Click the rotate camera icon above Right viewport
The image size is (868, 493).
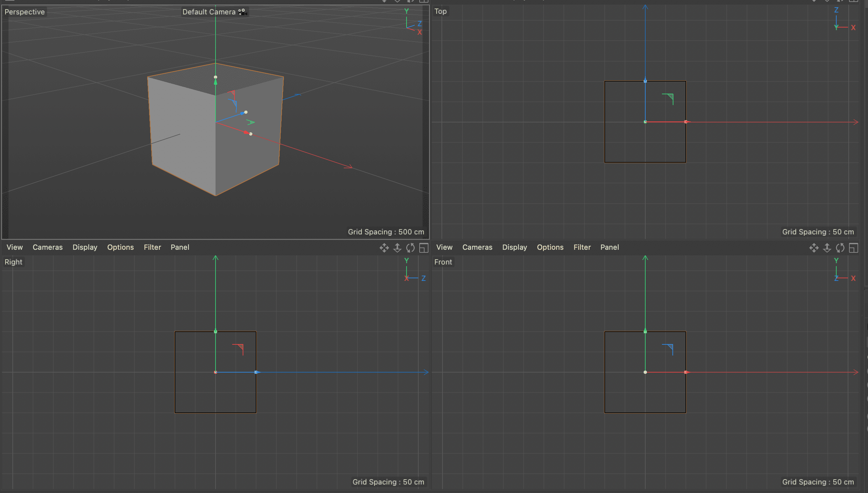click(410, 247)
